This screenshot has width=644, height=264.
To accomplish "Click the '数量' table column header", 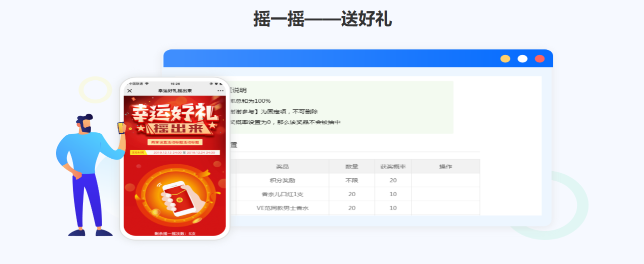I will [351, 166].
